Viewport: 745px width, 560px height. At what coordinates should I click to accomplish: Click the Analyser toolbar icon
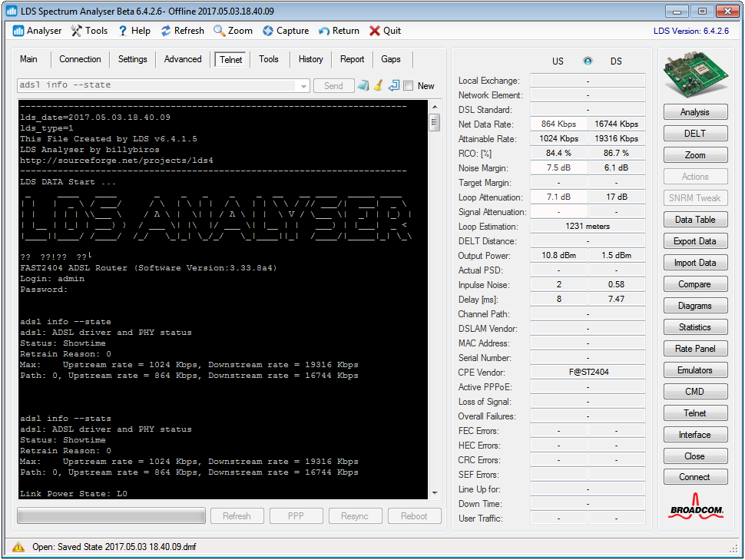pos(19,31)
